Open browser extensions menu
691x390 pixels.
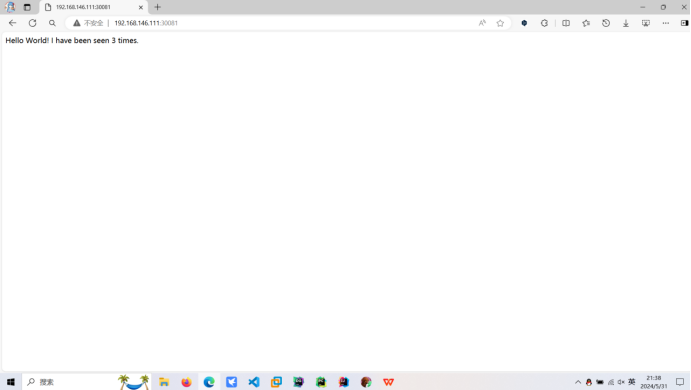[x=544, y=23]
